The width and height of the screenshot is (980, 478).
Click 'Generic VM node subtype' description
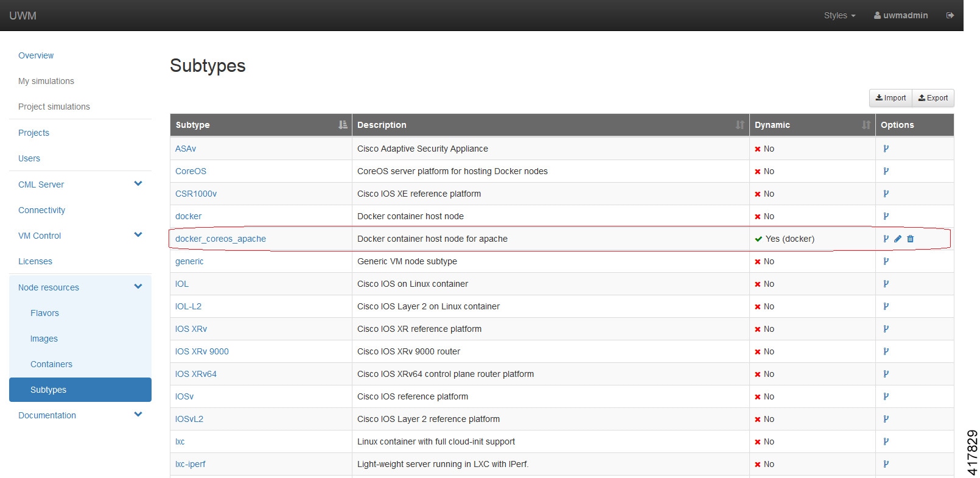tap(407, 261)
